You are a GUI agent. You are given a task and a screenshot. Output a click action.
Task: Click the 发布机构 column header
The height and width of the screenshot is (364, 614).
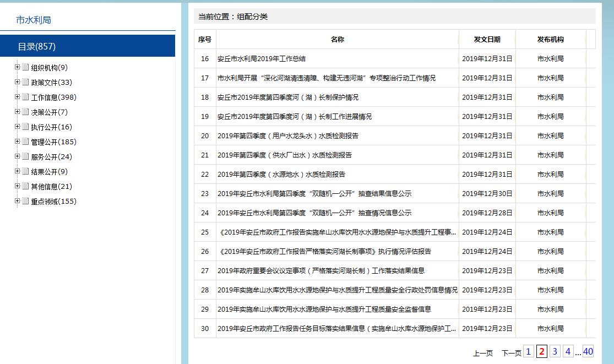(551, 39)
